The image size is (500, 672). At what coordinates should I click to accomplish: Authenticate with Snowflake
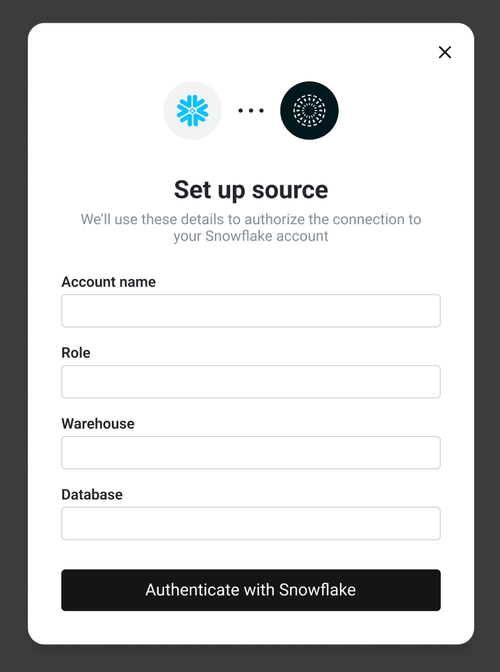[251, 590]
